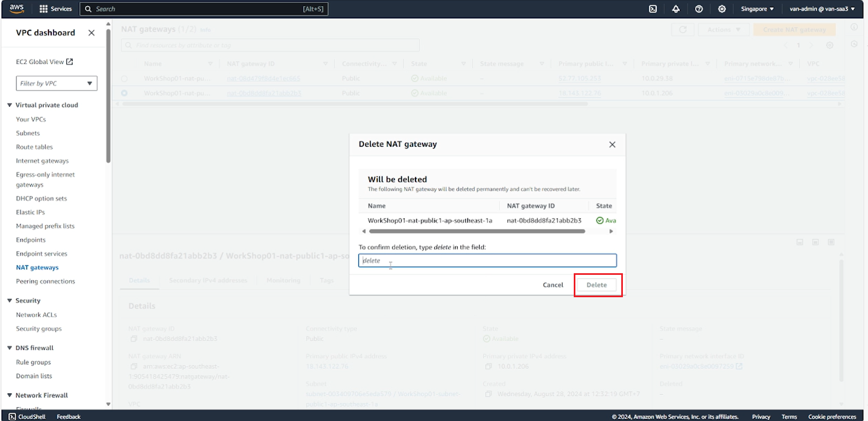Copy the NAT gateway ARN in Details
The height and width of the screenshot is (421, 868).
(x=133, y=366)
